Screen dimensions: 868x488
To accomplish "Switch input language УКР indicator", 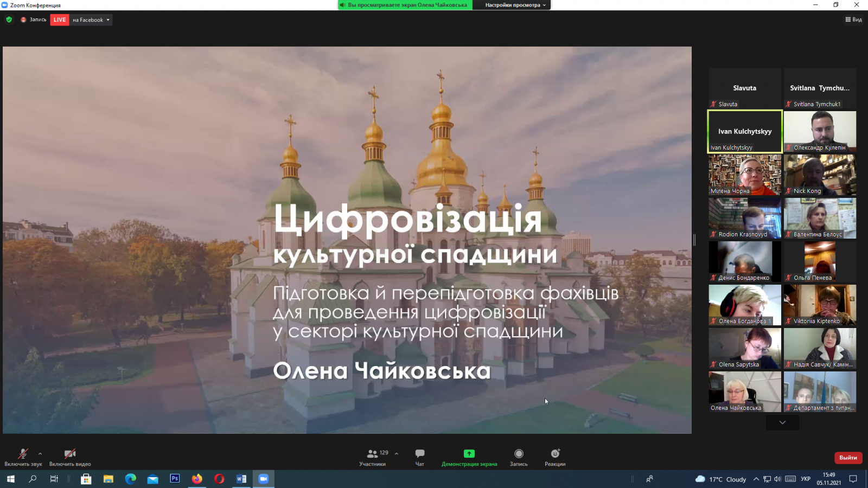I will (806, 479).
